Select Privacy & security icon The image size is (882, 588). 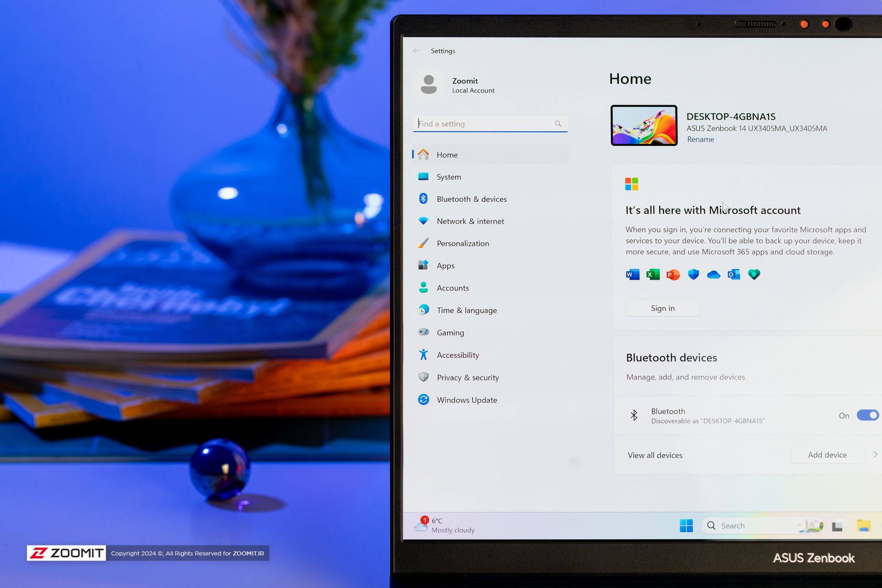click(423, 377)
